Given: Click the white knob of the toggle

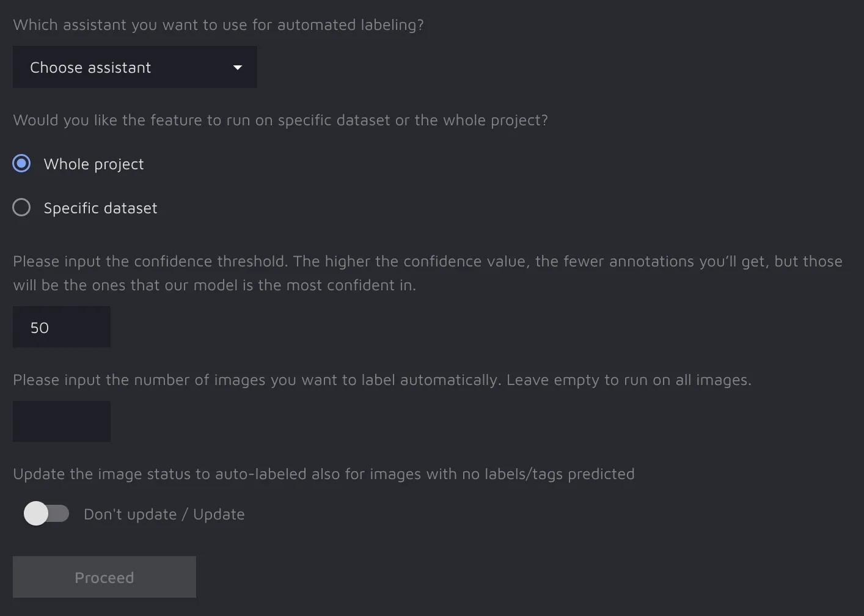Looking at the screenshot, I should [36, 513].
